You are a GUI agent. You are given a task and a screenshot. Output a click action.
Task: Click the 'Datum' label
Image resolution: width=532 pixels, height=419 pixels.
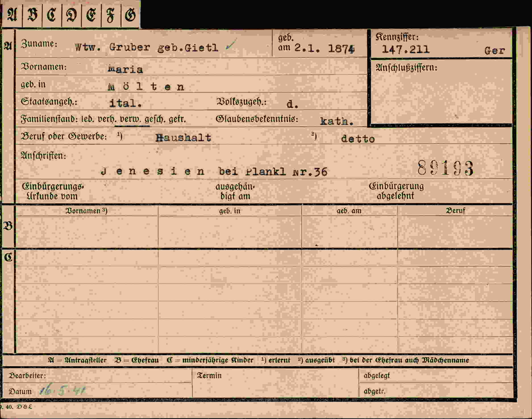20,391
